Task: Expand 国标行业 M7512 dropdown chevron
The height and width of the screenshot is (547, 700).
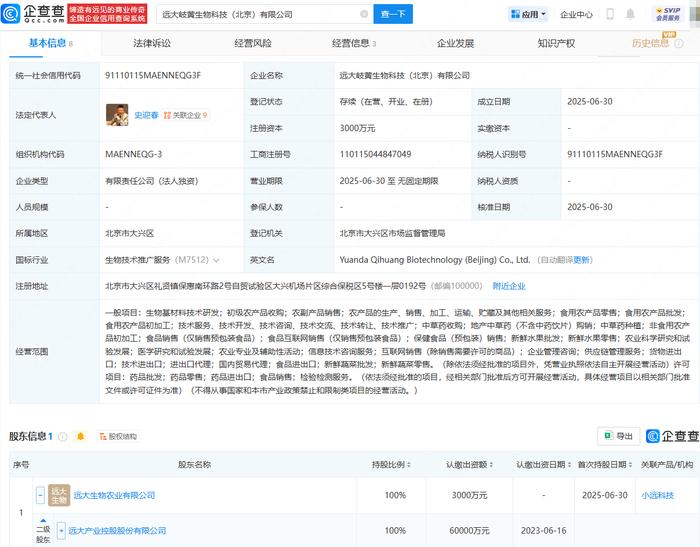Action: [x=216, y=260]
